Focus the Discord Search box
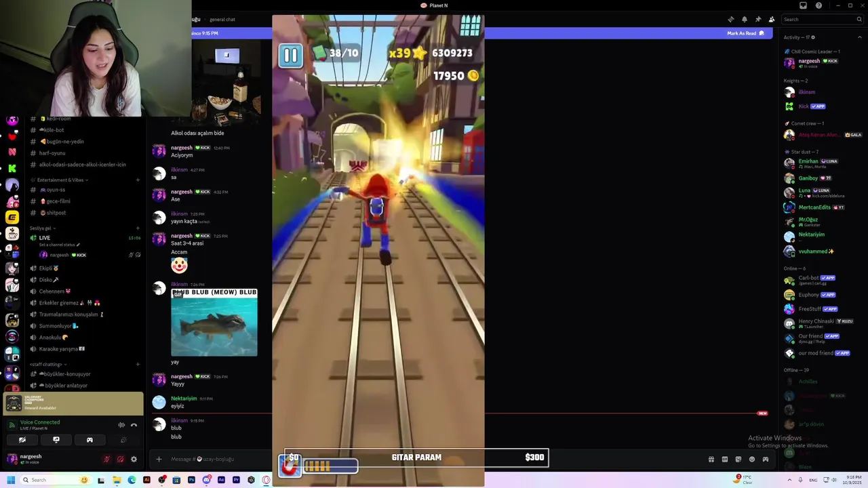Image resolution: width=868 pixels, height=488 pixels. (x=823, y=19)
